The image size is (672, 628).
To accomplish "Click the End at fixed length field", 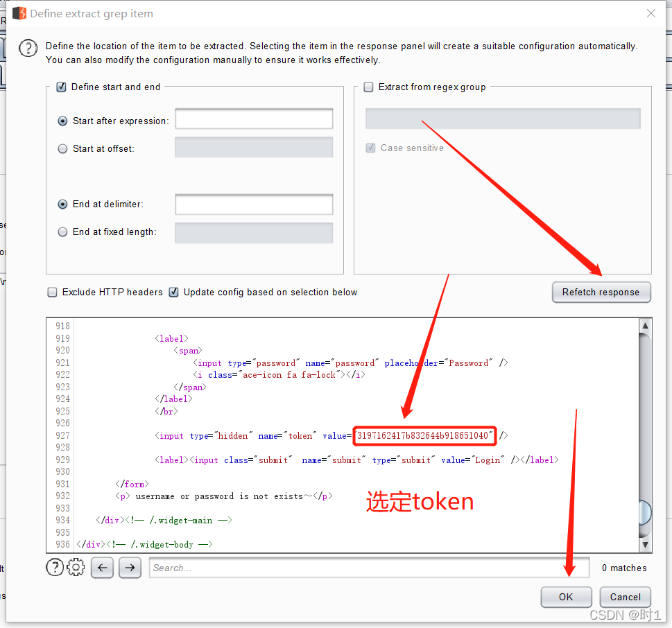I will pyautogui.click(x=254, y=233).
